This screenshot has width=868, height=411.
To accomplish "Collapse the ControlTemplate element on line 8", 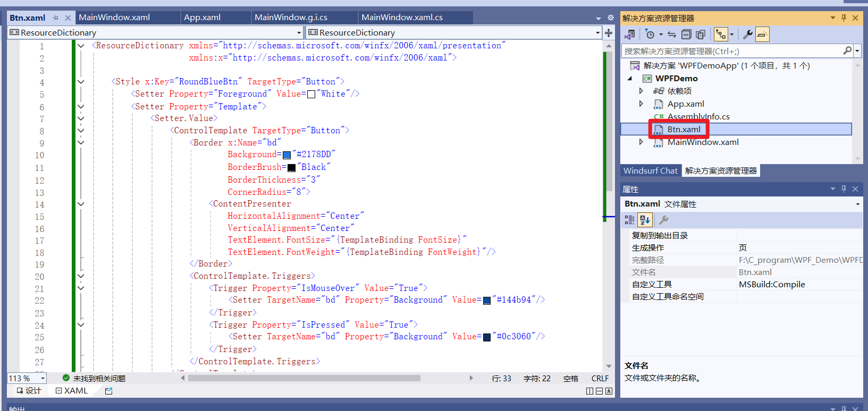I will [81, 131].
